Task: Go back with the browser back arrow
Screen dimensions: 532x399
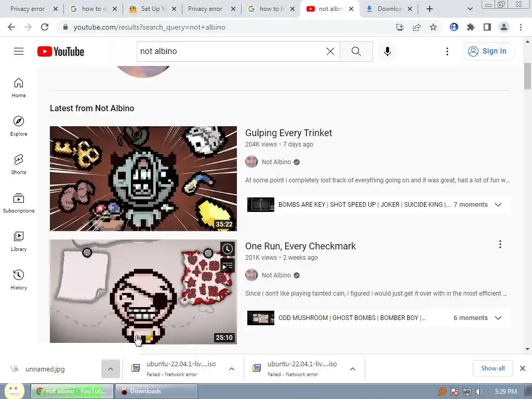Action: 11,27
